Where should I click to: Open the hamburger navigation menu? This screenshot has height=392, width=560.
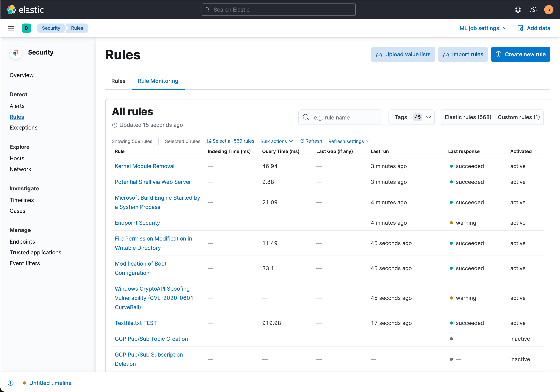pyautogui.click(x=11, y=28)
